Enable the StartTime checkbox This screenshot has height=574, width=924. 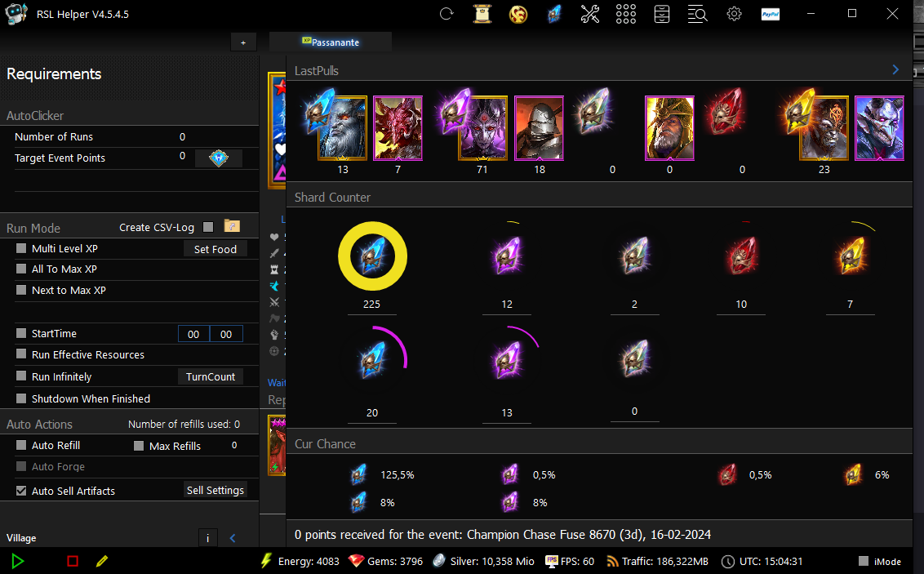[21, 333]
